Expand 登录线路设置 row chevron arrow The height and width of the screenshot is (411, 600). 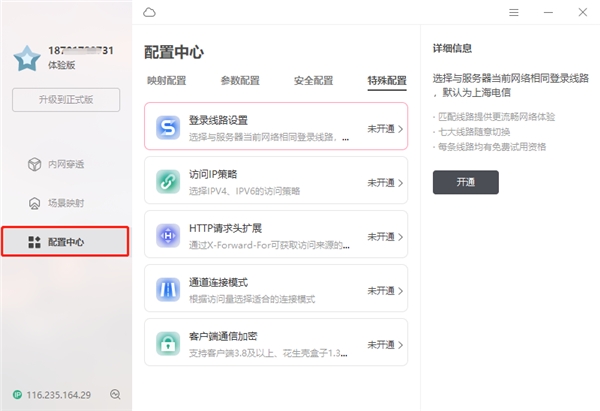(401, 129)
